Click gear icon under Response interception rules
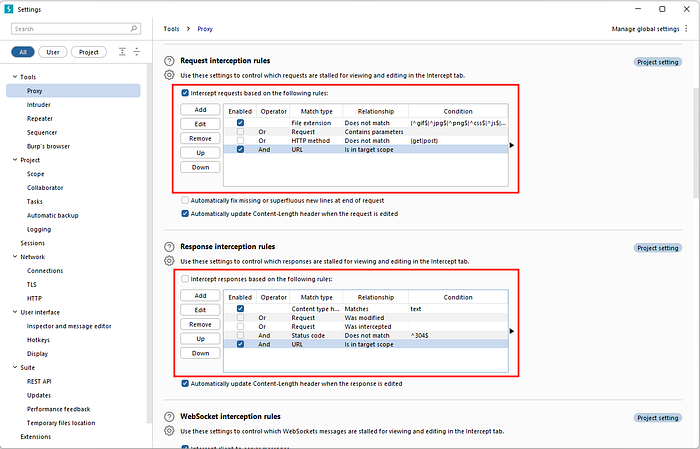This screenshot has height=449, width=700. 169,261
